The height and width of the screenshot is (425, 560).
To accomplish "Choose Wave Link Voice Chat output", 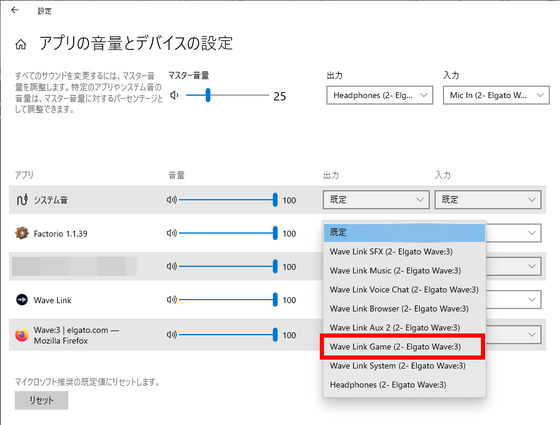I will point(404,290).
